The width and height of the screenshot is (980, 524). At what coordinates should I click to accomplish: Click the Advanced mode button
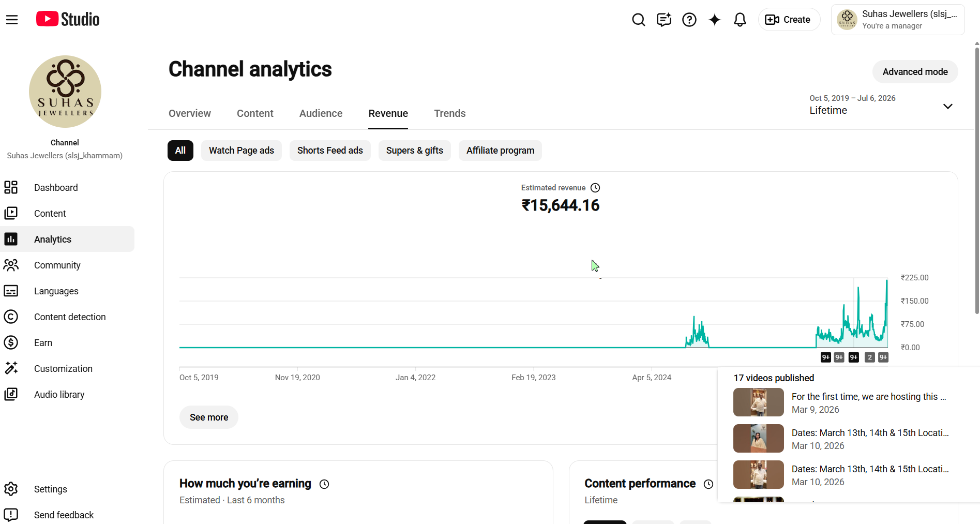[915, 72]
